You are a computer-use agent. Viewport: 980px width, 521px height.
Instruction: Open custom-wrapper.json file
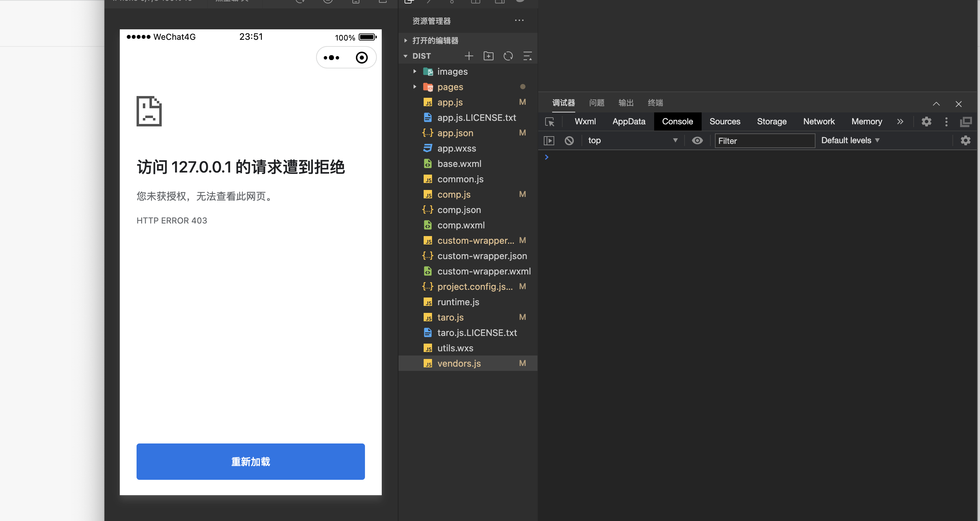point(468,256)
